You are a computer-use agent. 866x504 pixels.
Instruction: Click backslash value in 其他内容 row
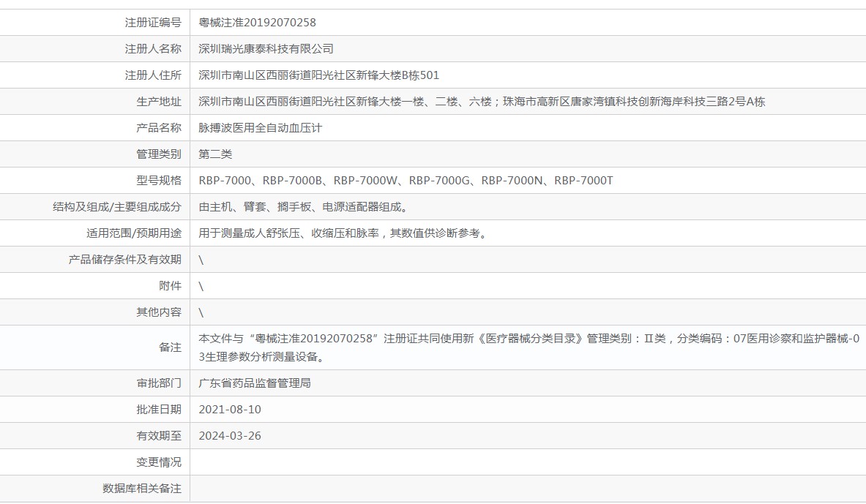click(201, 313)
